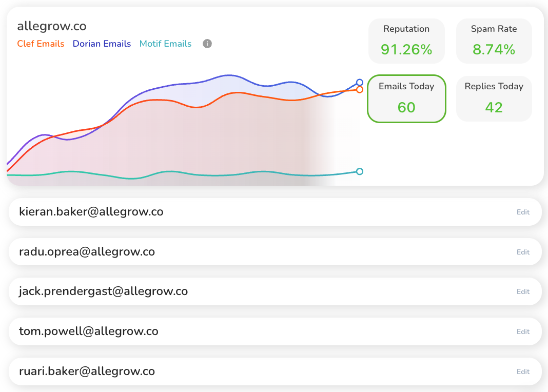Toggle the Clef Emails legend series

click(41, 44)
